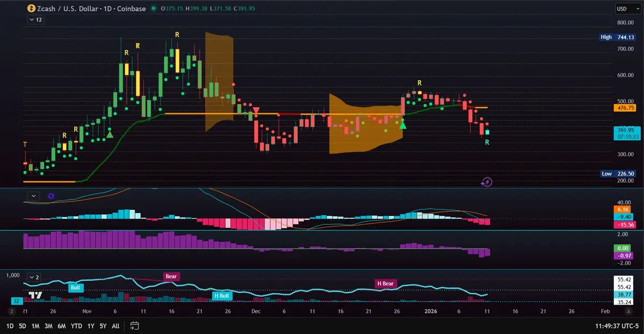
Task: Click the Low 226.50 price label
Action: point(619,173)
